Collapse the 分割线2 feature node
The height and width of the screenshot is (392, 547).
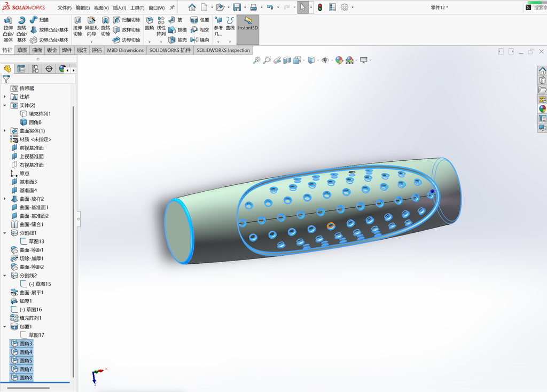4,276
